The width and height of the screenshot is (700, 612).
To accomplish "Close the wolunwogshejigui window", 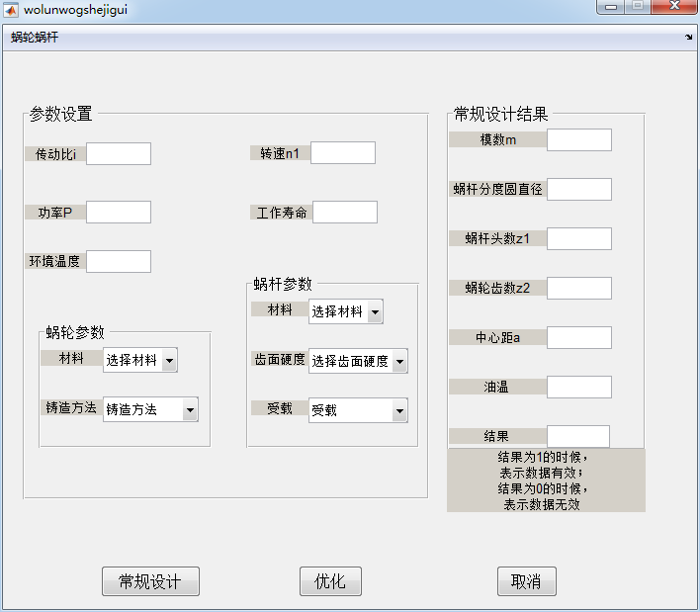I will click(x=674, y=6).
